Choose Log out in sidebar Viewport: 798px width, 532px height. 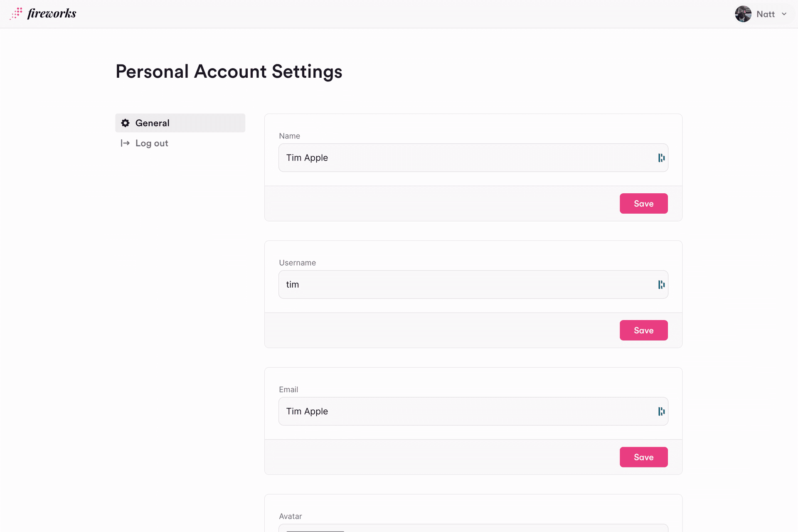point(152,143)
